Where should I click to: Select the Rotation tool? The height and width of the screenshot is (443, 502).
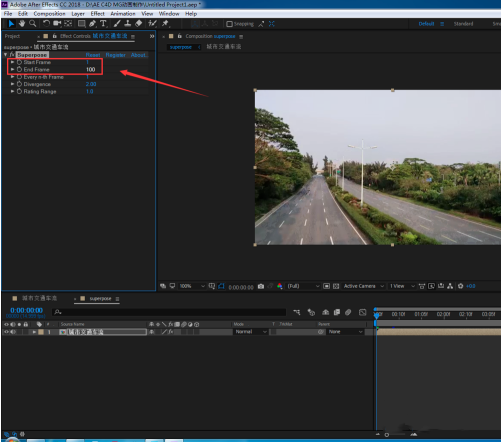[46, 24]
